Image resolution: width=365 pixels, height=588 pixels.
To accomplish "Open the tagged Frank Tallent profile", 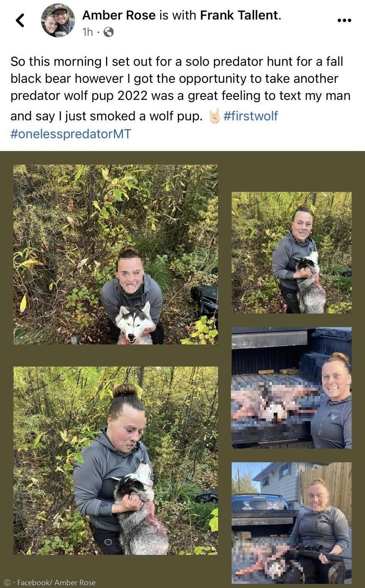I will pos(239,15).
